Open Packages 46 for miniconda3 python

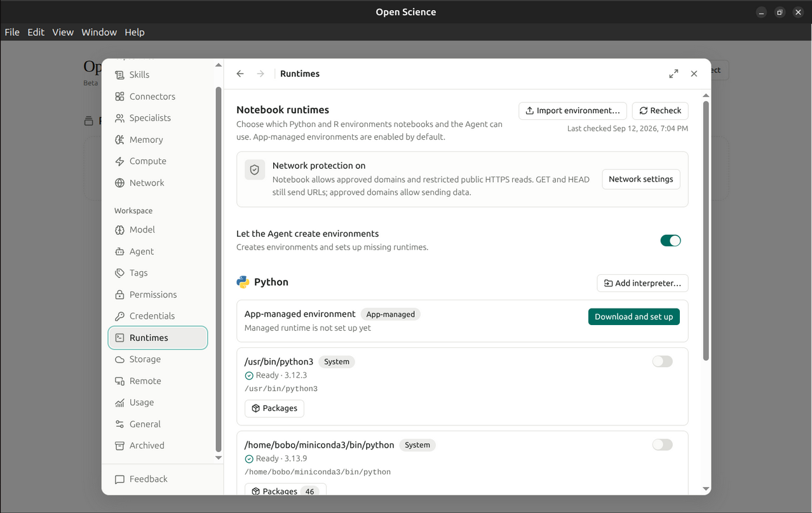click(285, 490)
